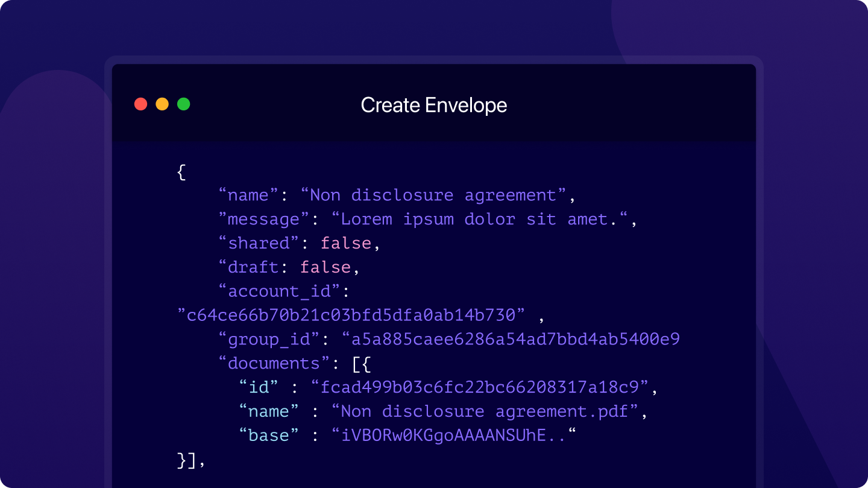Toggle the "shared" value set to false
The width and height of the screenshot is (868, 488).
pos(345,242)
